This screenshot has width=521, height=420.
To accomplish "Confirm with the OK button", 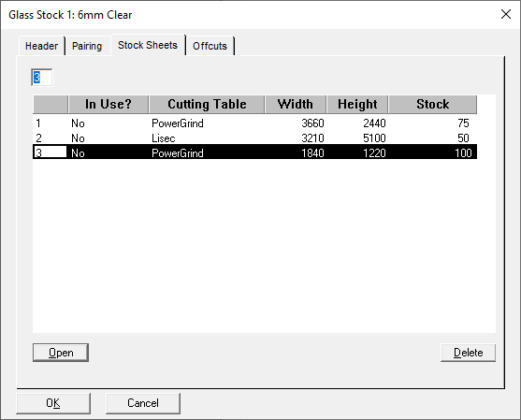I will (53, 403).
